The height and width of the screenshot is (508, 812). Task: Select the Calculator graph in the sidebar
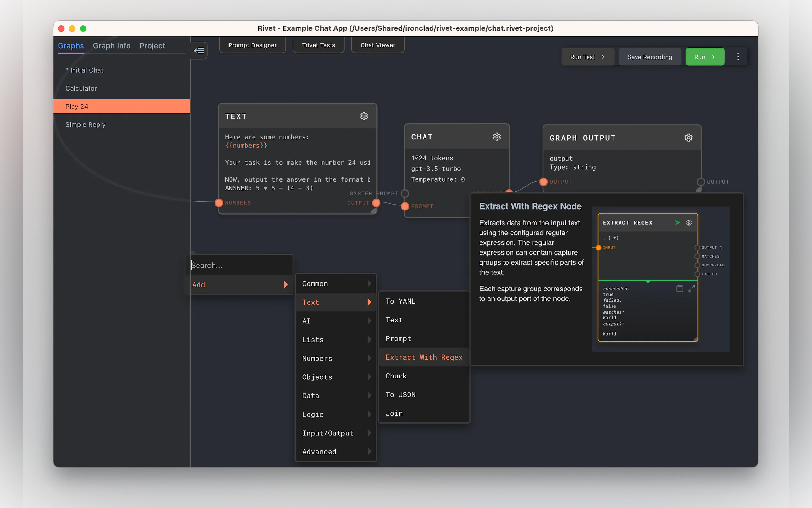click(x=81, y=88)
